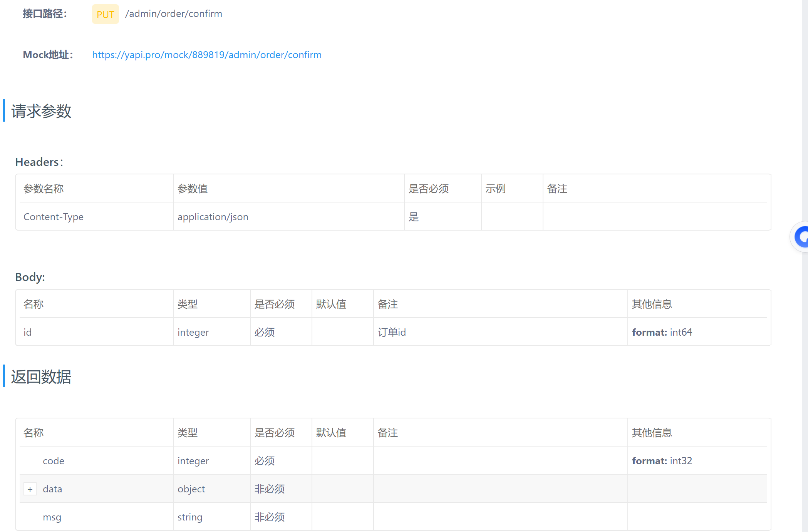Screen dimensions: 808x532
Task: Click the PUT method badge
Action: (105, 14)
